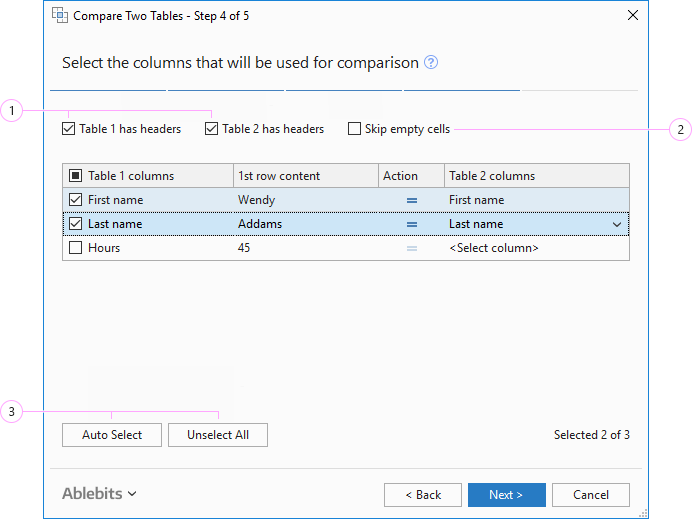Screen dimensions: 692x519
Task: Open the Ablebits menu dropdown
Action: [99, 494]
